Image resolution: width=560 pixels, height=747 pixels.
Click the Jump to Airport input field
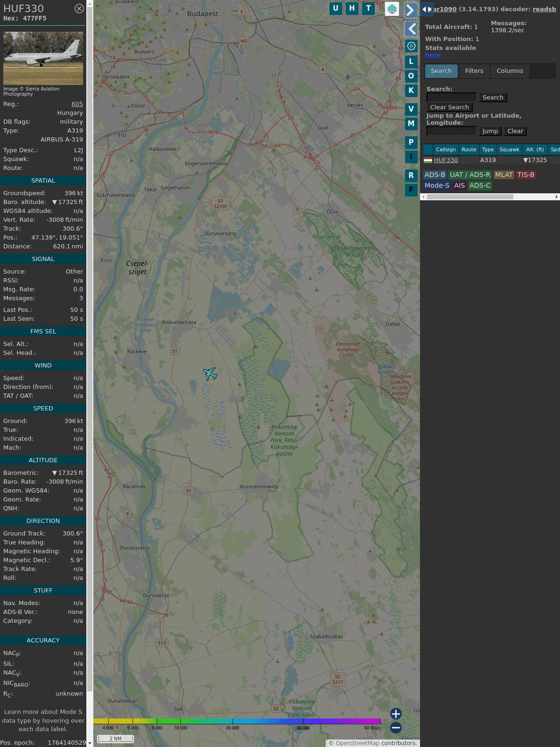451,131
